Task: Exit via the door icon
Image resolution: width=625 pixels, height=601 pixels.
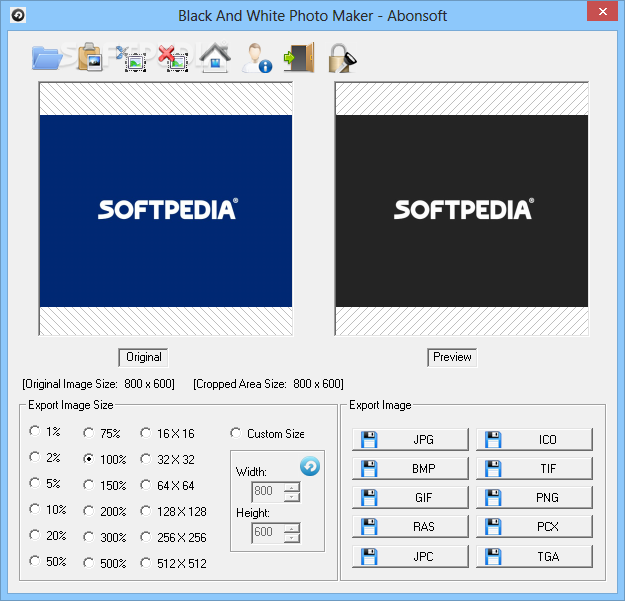Action: pos(299,57)
